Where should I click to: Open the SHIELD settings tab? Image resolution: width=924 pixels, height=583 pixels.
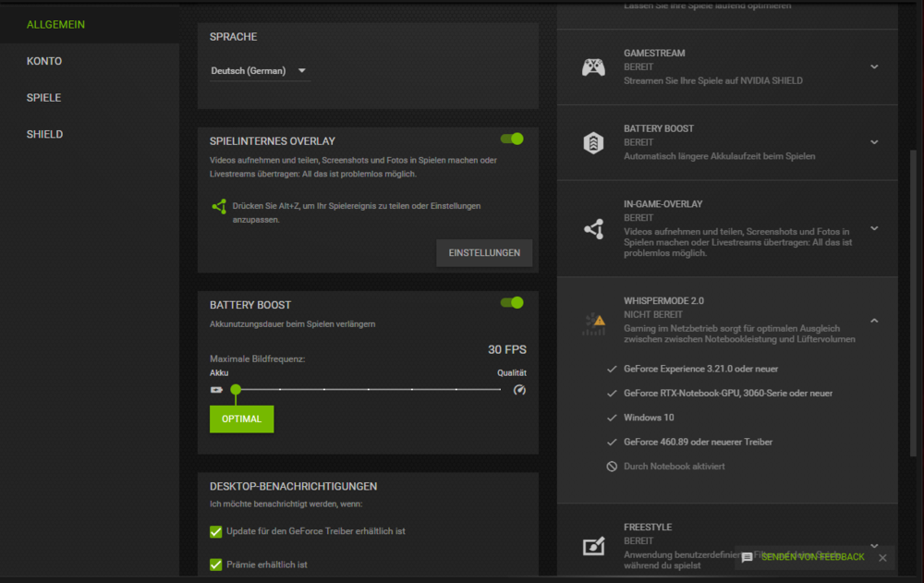point(43,133)
